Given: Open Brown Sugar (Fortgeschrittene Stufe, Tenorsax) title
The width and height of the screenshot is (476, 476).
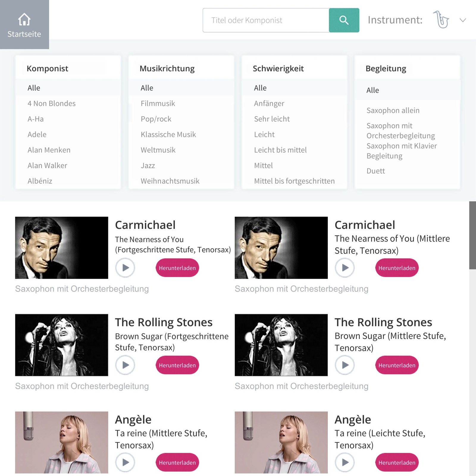Looking at the screenshot, I should tap(172, 342).
